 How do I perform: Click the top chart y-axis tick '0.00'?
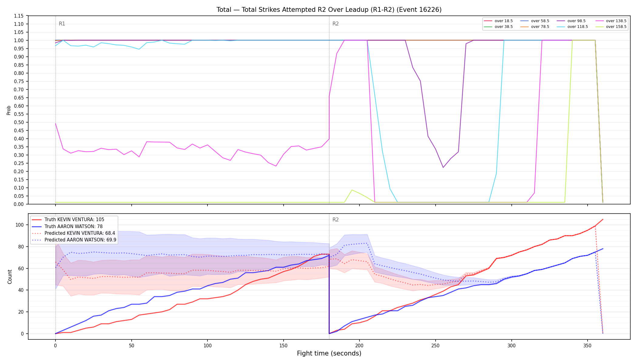(x=19, y=204)
